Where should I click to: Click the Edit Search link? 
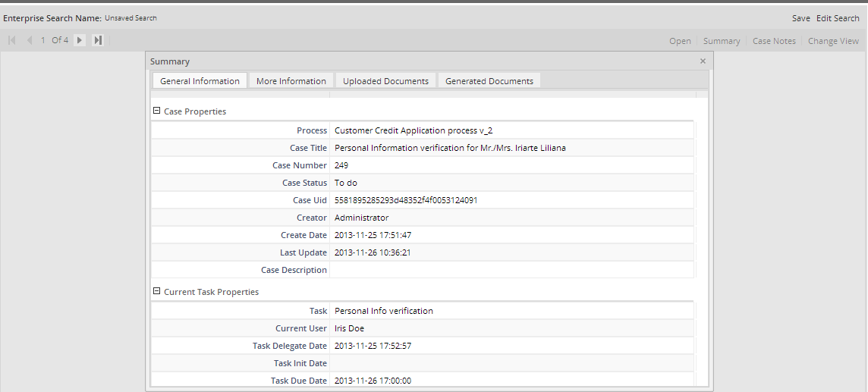(838, 18)
